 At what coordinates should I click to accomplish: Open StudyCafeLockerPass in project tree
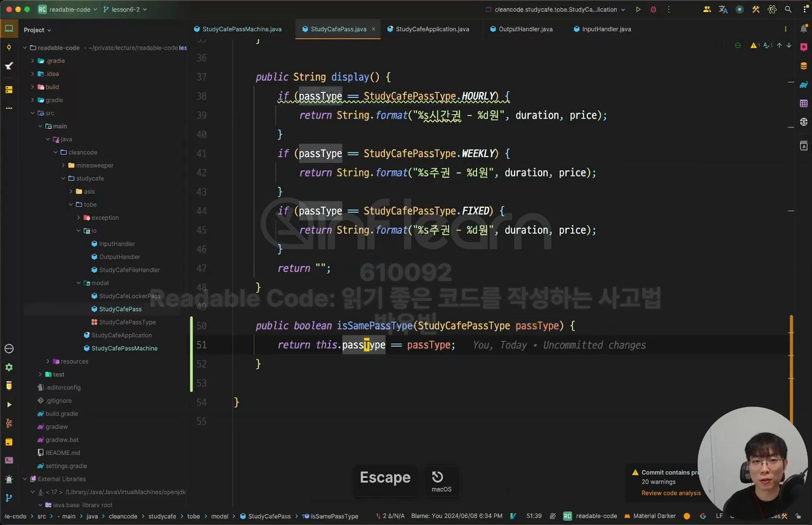click(126, 296)
